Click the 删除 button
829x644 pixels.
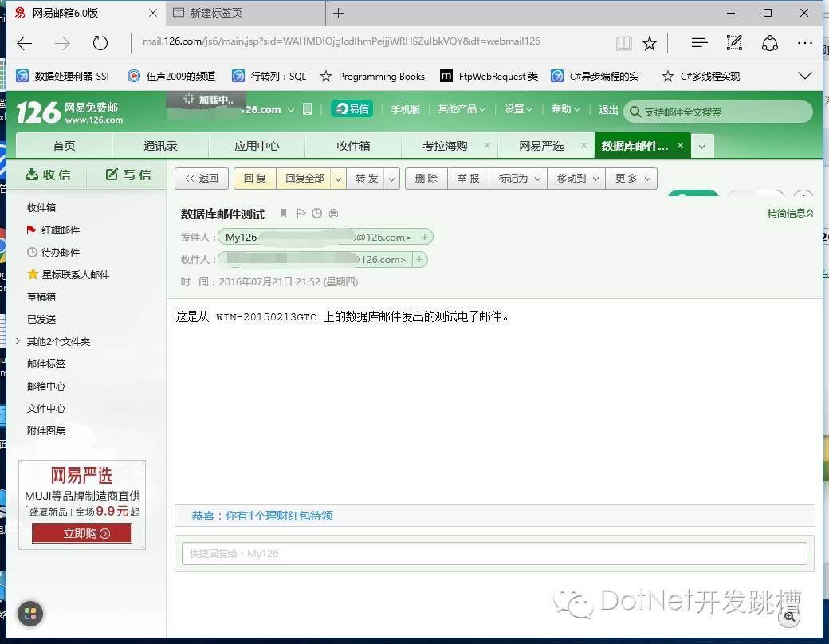(x=426, y=179)
